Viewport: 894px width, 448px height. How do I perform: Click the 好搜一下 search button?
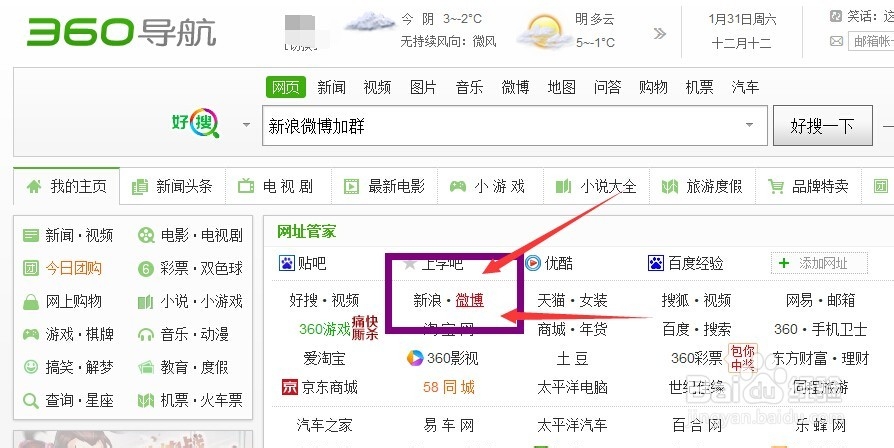822,125
